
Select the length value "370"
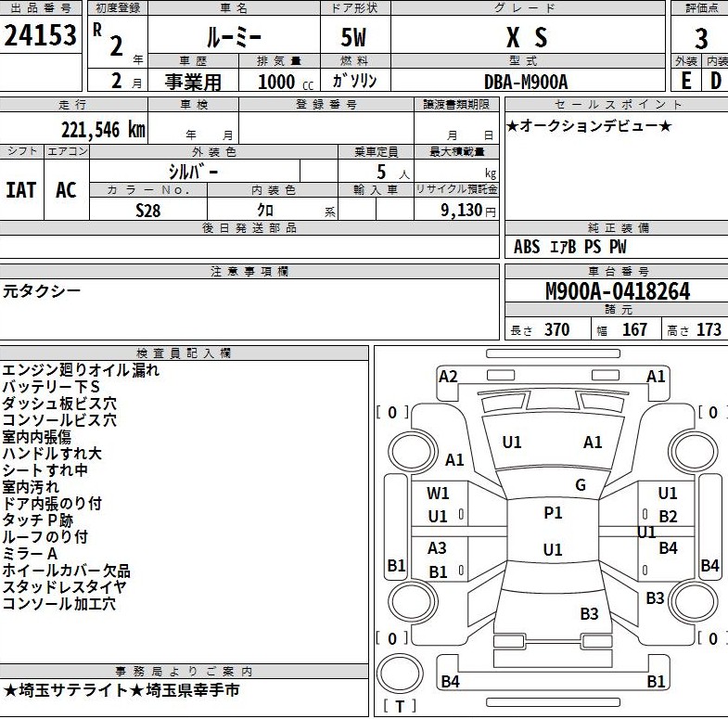point(556,329)
